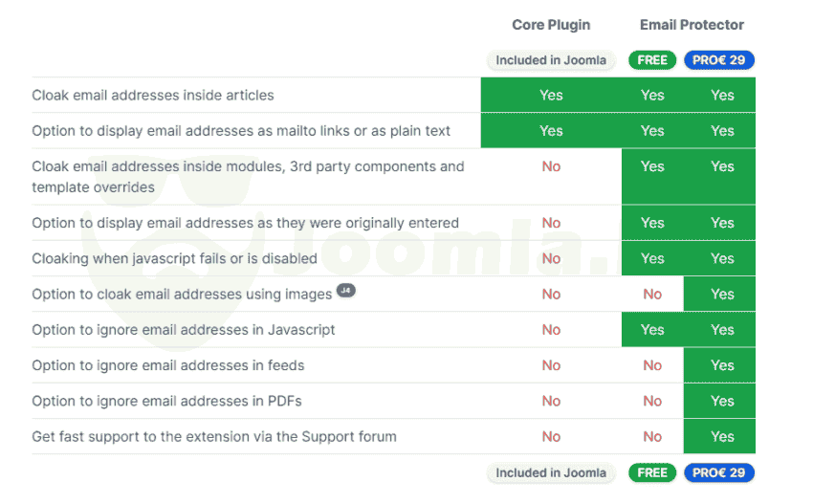The width and height of the screenshot is (813, 504).
Task: Click Core Plugin 'Yes' for inside articles row
Action: pyautogui.click(x=551, y=96)
